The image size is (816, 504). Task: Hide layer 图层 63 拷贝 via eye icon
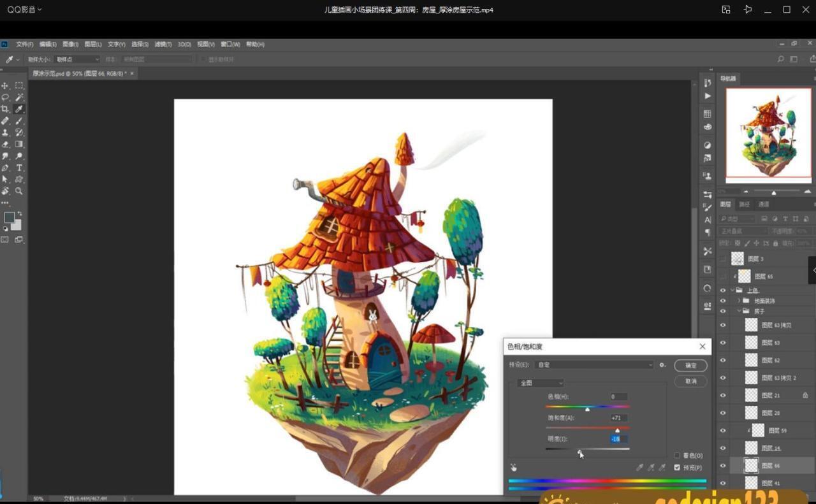tap(723, 325)
